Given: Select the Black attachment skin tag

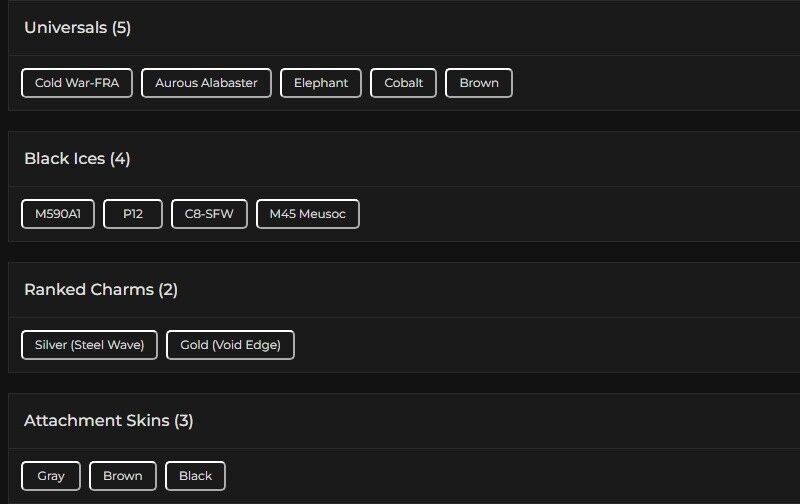Looking at the screenshot, I should click(x=195, y=476).
